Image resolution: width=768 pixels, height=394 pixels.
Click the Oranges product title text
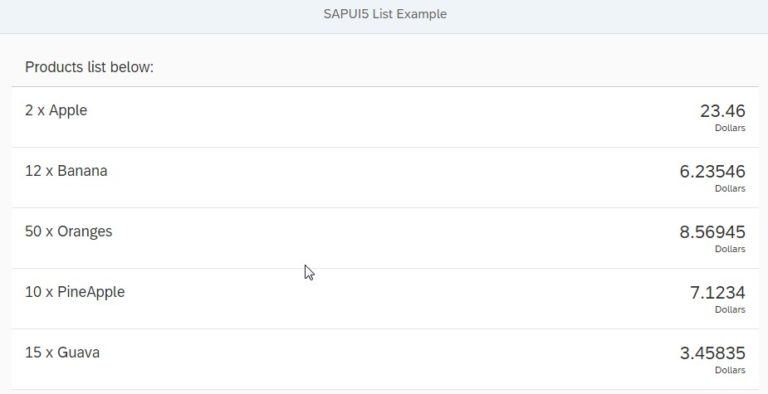pyautogui.click(x=85, y=232)
